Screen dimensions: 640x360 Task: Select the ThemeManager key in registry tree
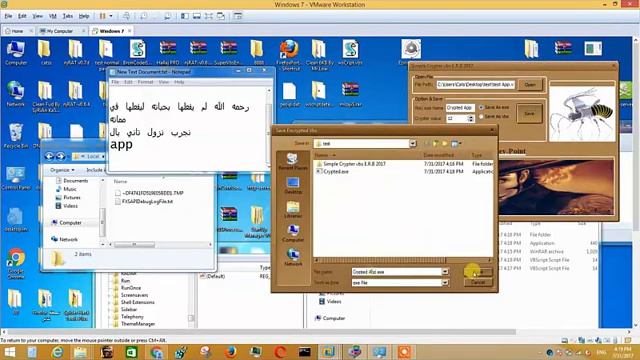coord(134,324)
